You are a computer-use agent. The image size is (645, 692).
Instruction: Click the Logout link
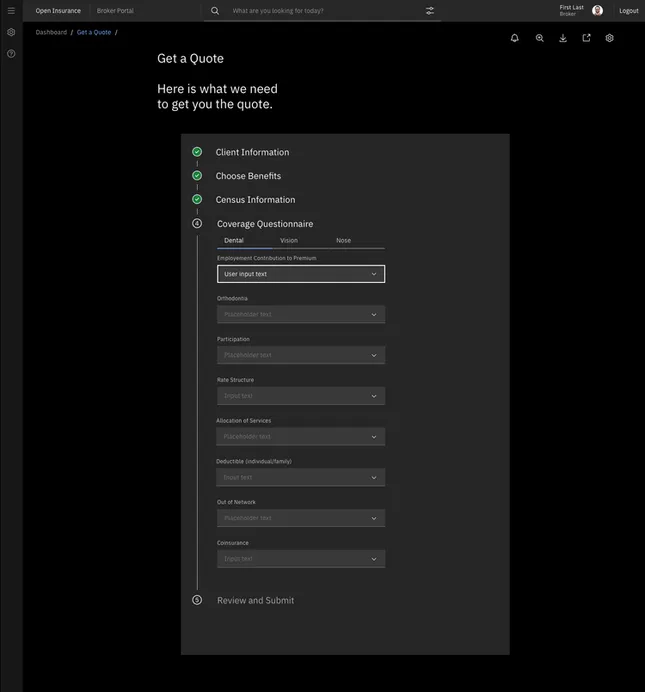(x=629, y=11)
